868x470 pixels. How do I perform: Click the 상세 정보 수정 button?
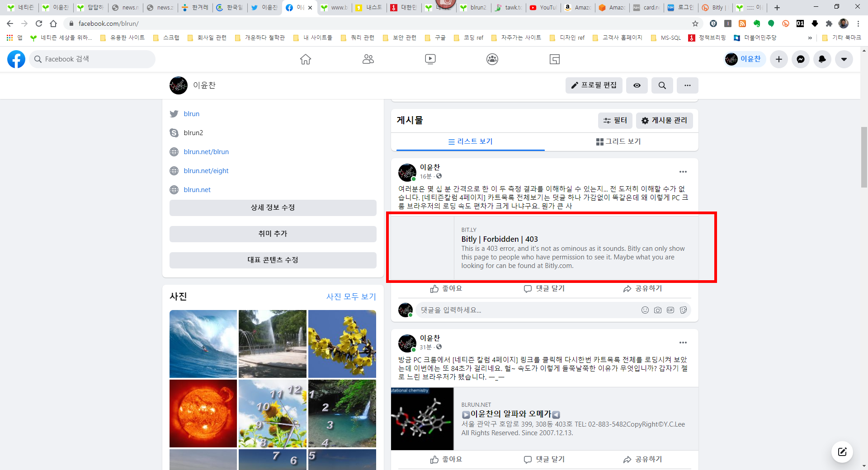coord(273,208)
